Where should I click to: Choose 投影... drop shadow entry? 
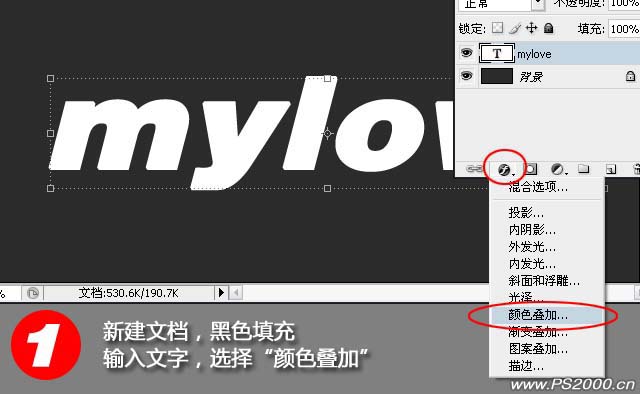tap(526, 213)
